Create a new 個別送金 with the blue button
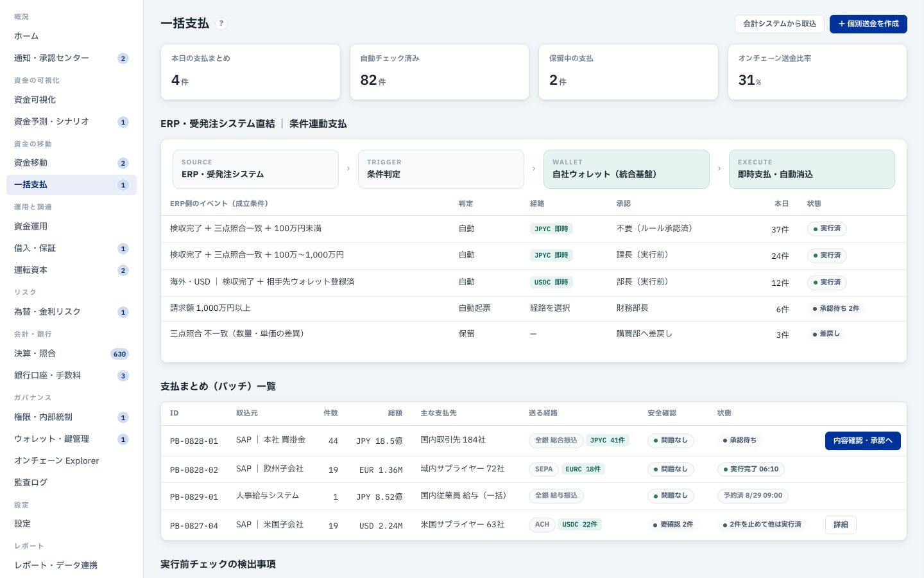This screenshot has width=924, height=578. [x=868, y=24]
